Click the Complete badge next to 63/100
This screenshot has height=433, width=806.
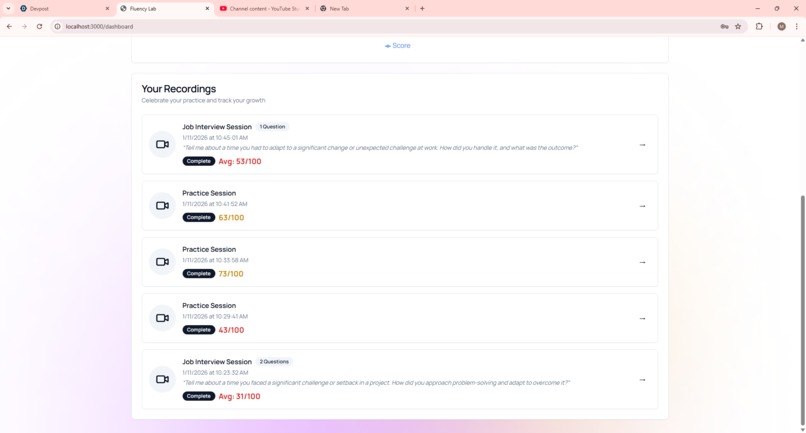pyautogui.click(x=198, y=218)
